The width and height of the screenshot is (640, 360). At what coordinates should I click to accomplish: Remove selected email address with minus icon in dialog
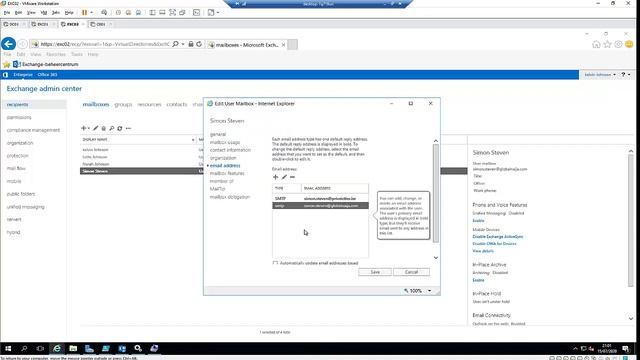(x=292, y=177)
